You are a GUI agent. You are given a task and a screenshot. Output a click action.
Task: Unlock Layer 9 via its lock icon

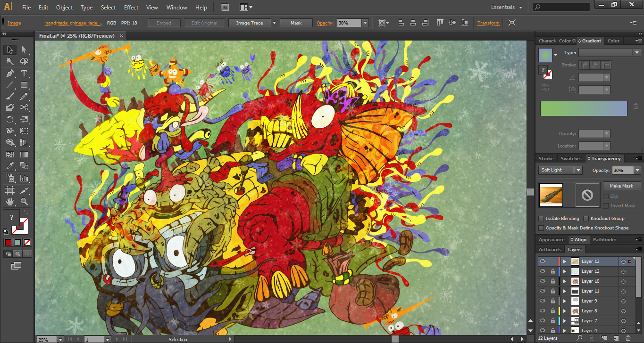[x=552, y=301]
